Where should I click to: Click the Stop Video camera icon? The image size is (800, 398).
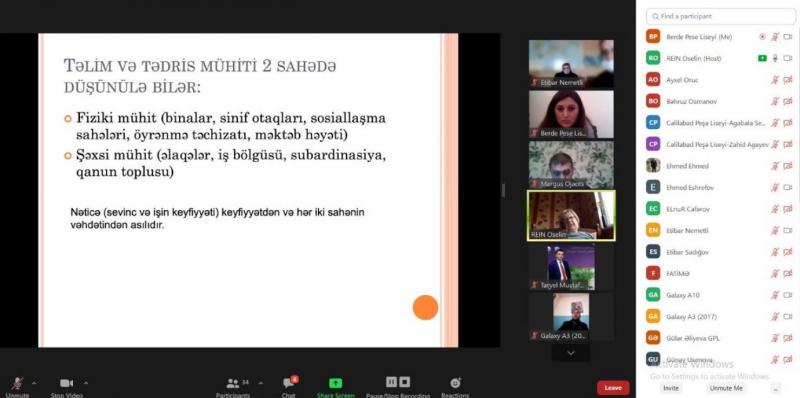(66, 383)
